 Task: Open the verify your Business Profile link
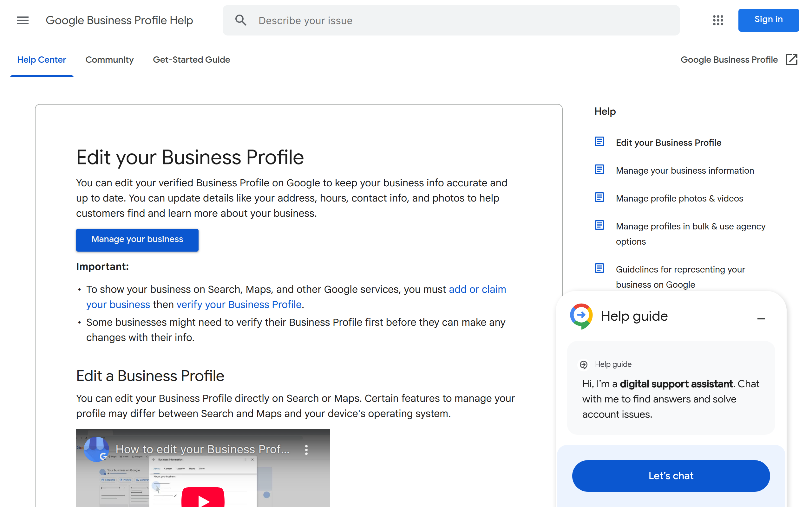pyautogui.click(x=239, y=305)
